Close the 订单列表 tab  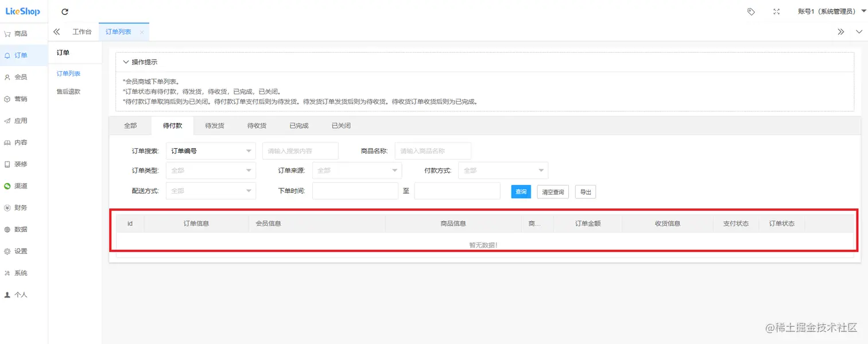(142, 32)
